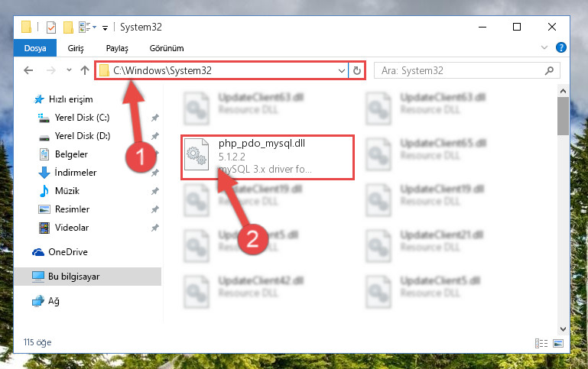Toggle pin next to Videolar
Viewport: 588px width, 369px height.
(x=155, y=228)
